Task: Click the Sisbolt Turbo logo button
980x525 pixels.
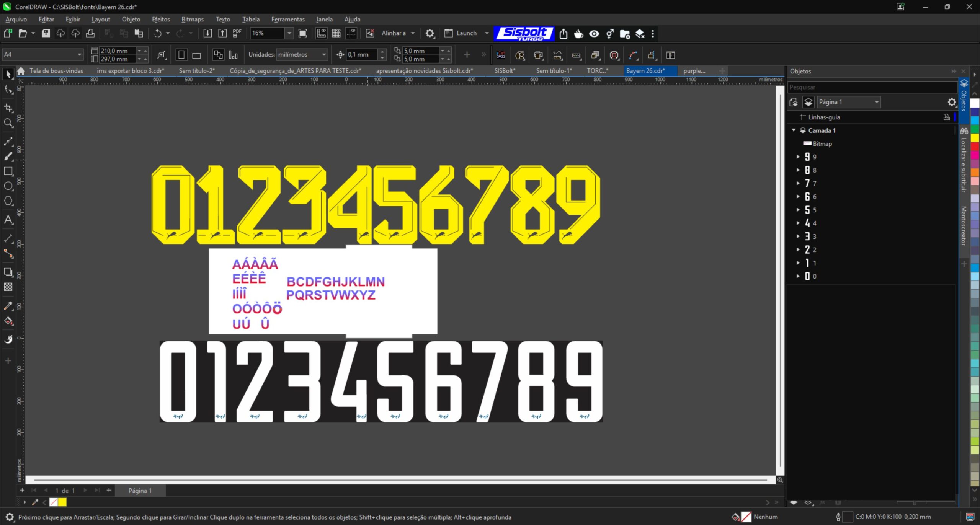Action: 524,33
